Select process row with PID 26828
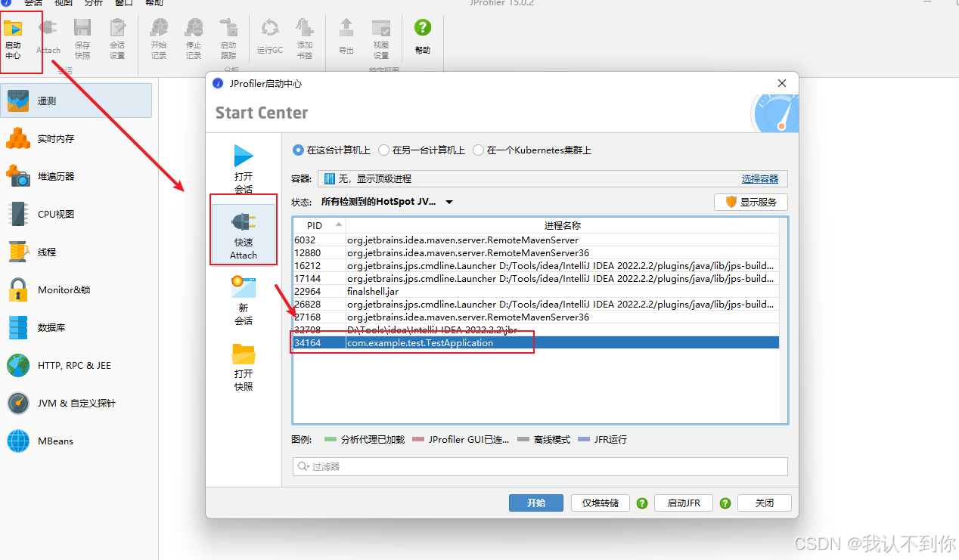 tap(536, 304)
